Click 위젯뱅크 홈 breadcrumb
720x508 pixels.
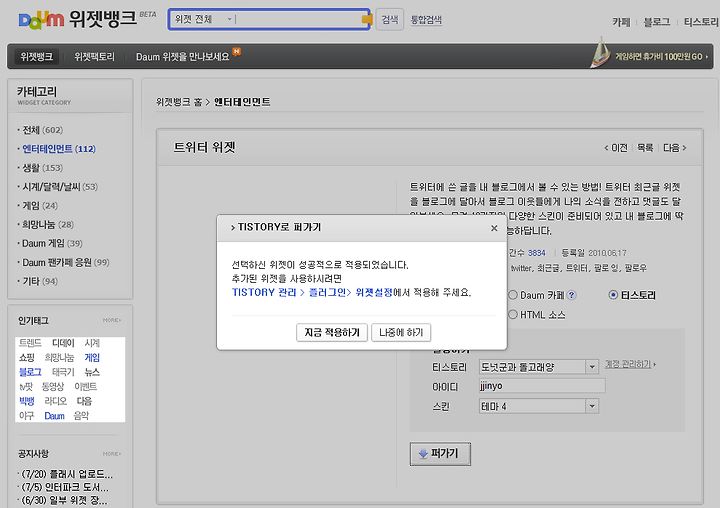pos(179,102)
